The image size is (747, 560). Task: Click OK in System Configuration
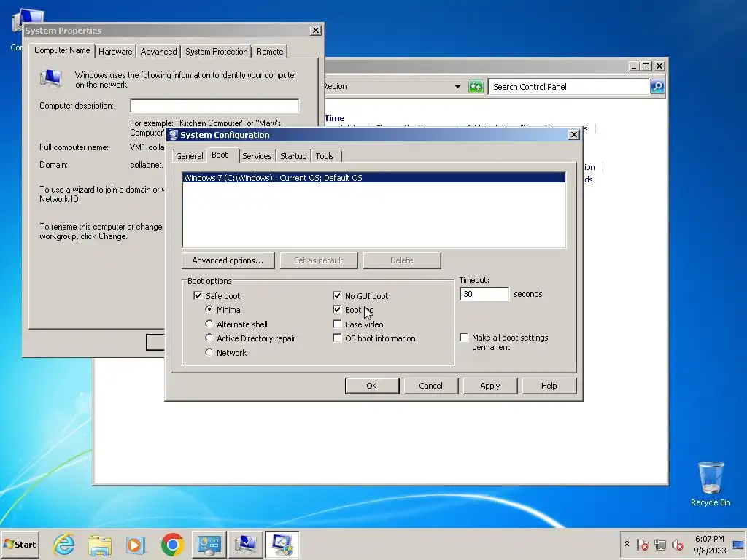click(x=371, y=386)
